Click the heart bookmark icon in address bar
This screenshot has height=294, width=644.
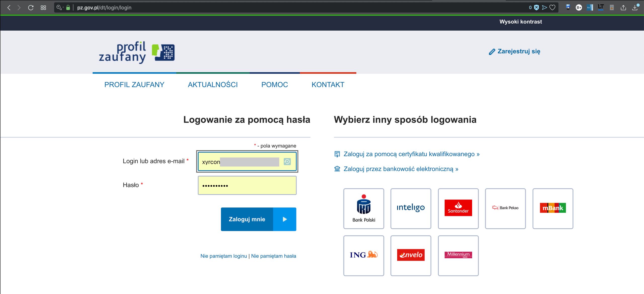tap(552, 8)
